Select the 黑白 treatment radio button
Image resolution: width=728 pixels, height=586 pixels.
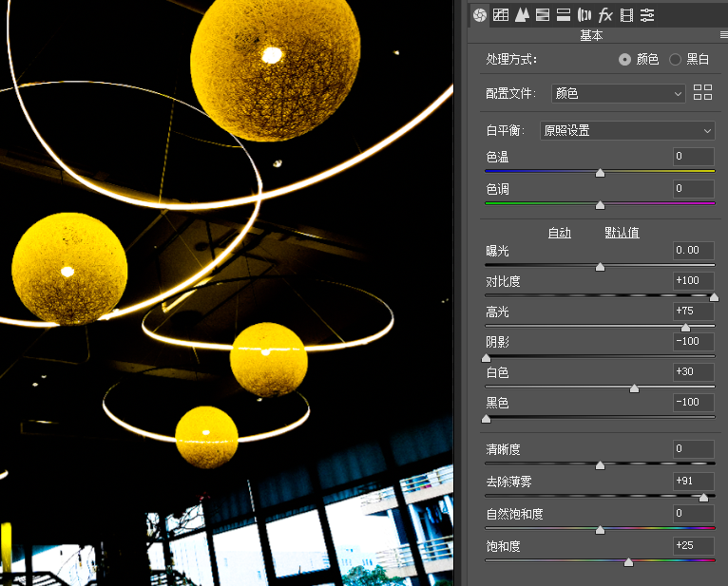pyautogui.click(x=676, y=59)
